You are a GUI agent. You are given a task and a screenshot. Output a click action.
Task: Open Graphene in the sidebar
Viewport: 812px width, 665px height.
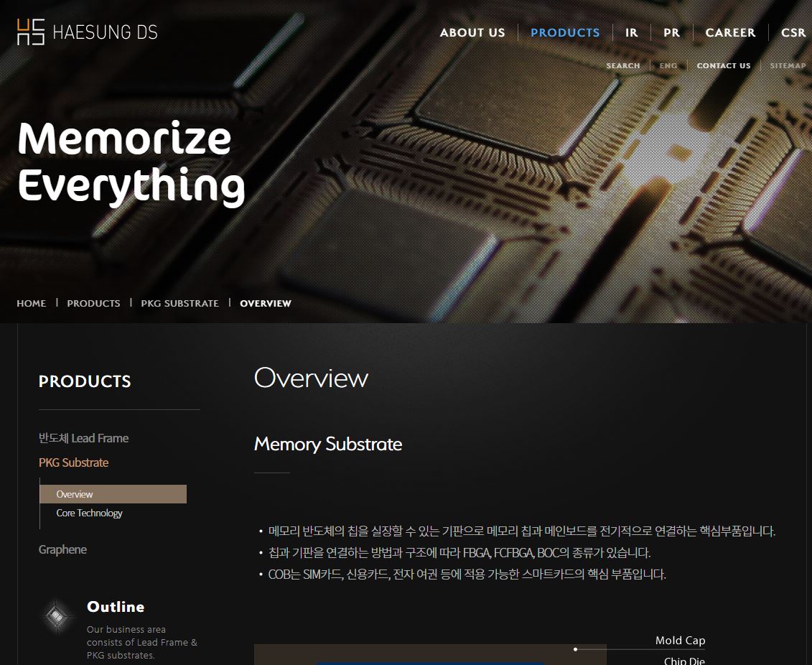pos(62,549)
